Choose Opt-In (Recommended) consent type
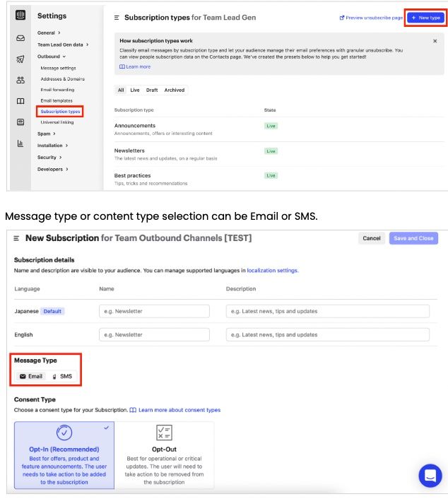This screenshot has width=448, height=499. pyautogui.click(x=64, y=455)
